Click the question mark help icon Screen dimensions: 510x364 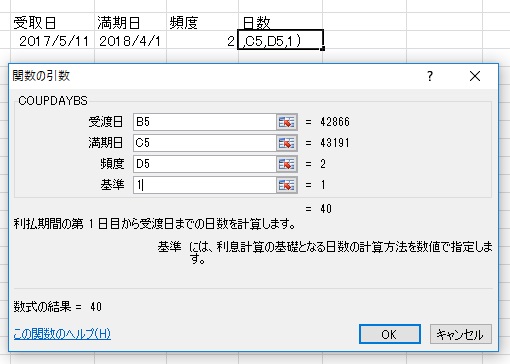click(430, 76)
